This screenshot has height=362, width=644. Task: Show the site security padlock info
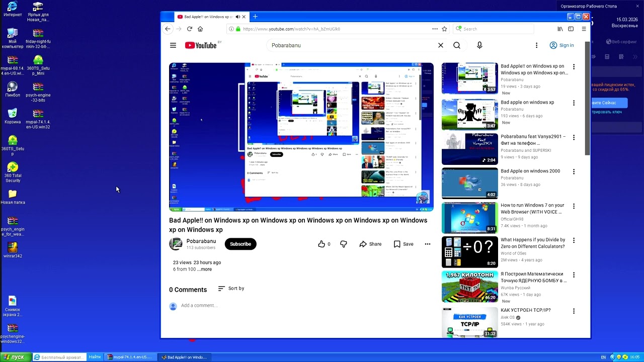tap(238, 29)
